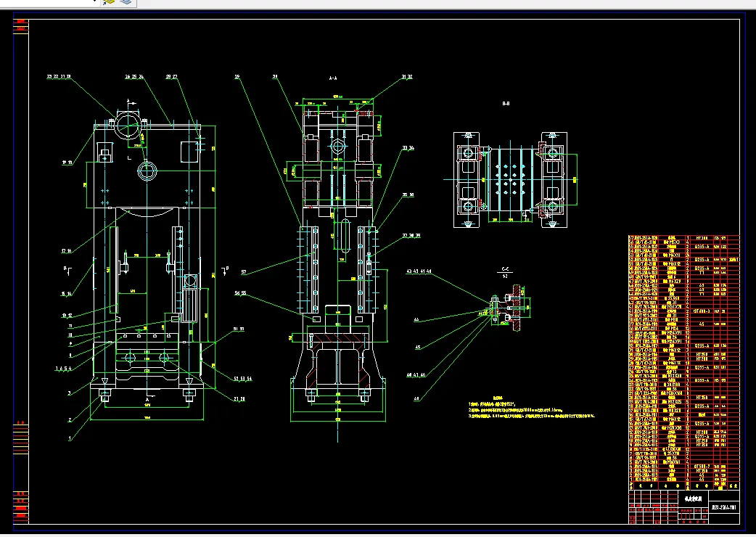Select the yellow technical requirements notes
Viewport: 756px width, 537px height.
click(531, 407)
